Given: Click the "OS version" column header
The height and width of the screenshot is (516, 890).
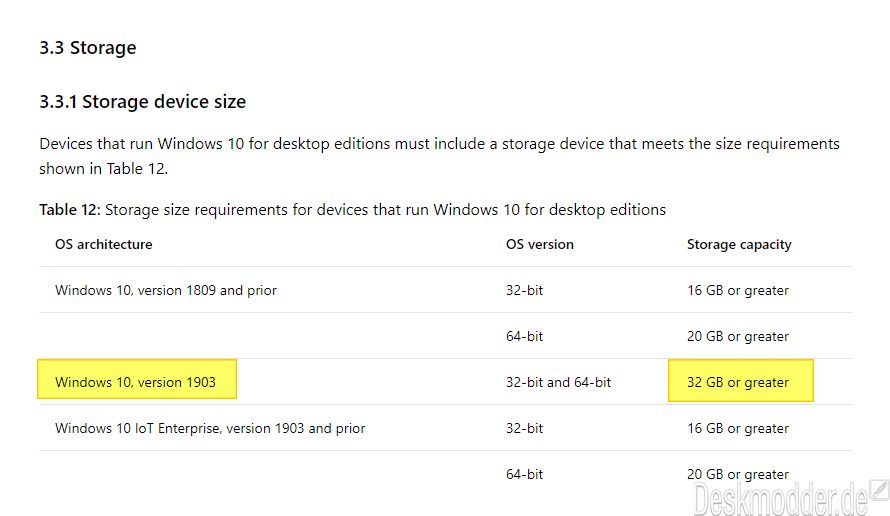Looking at the screenshot, I should pos(540,244).
